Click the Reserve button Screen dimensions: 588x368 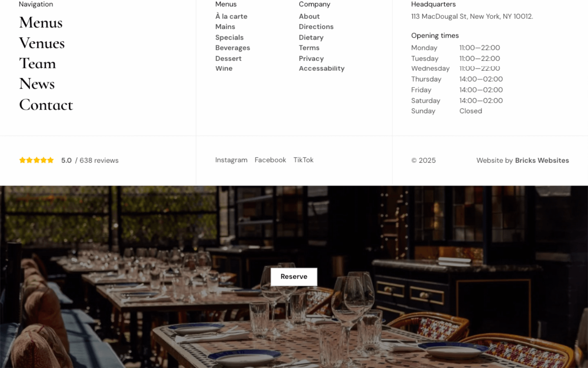[x=294, y=277]
